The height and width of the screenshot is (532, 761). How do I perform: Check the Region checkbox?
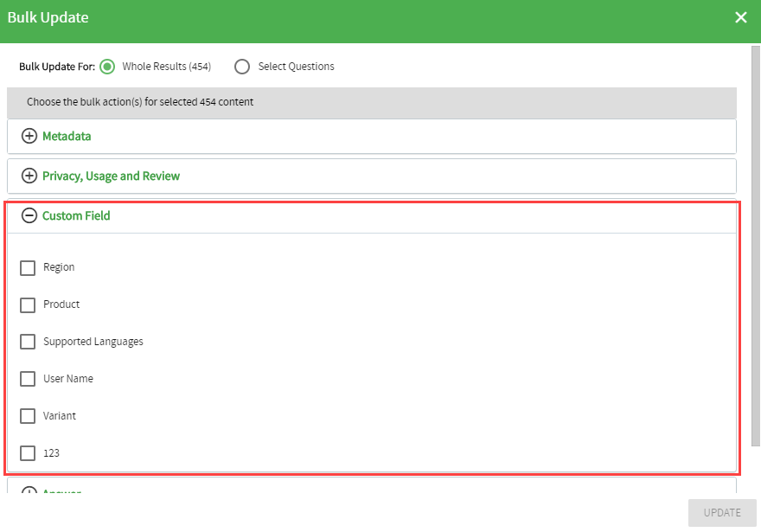pyautogui.click(x=28, y=267)
